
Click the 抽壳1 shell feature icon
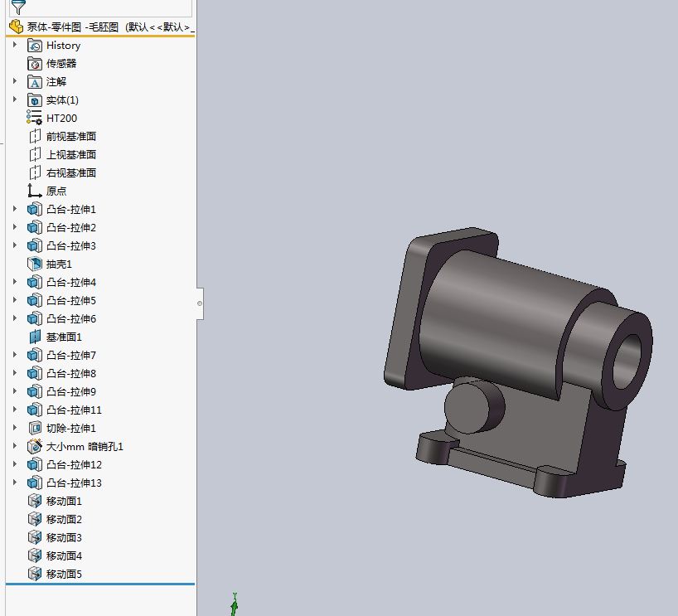(35, 264)
